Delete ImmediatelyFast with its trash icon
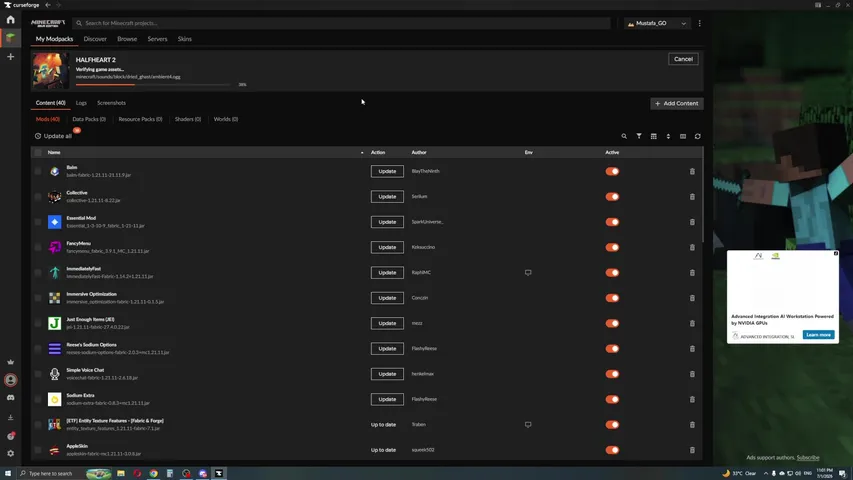853x480 pixels. (692, 273)
